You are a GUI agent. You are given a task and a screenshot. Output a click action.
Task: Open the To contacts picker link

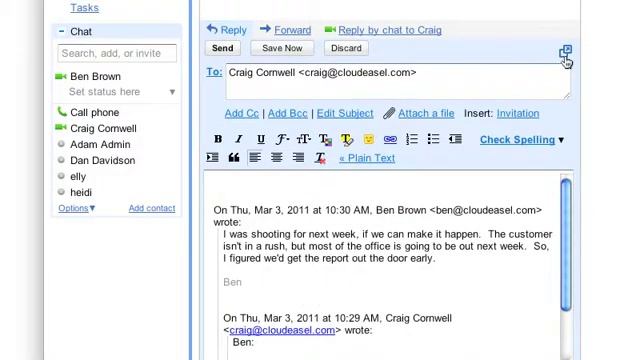tap(214, 72)
